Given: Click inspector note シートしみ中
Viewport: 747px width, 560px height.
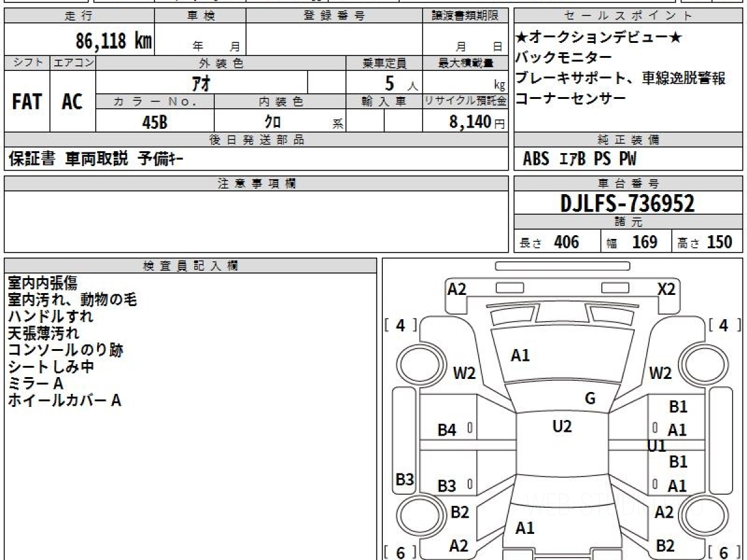Looking at the screenshot, I should pyautogui.click(x=51, y=366).
